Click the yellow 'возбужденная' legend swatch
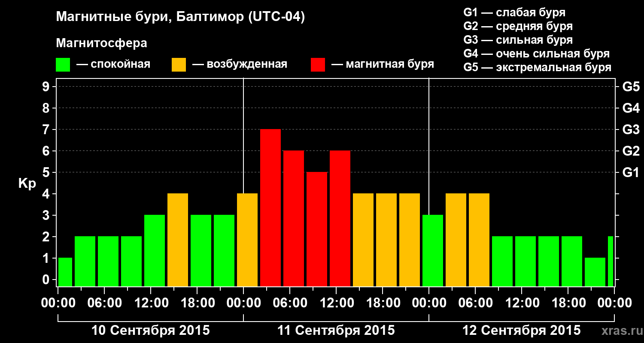This screenshot has width=644, height=343. 179,65
